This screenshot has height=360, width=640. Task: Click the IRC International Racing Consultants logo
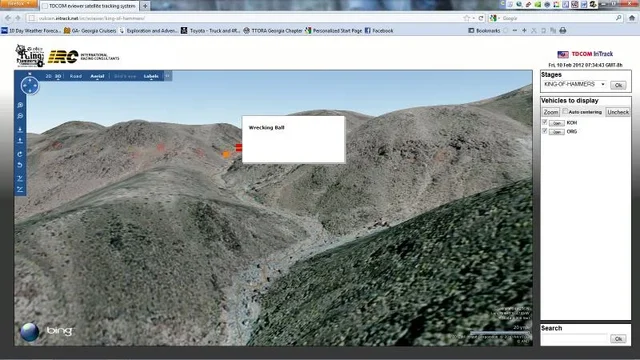84,57
